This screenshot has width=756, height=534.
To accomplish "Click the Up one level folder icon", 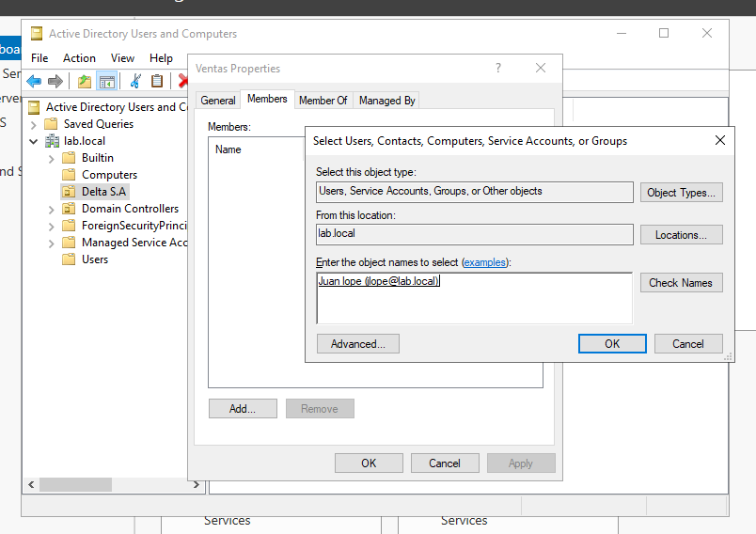I will (85, 81).
